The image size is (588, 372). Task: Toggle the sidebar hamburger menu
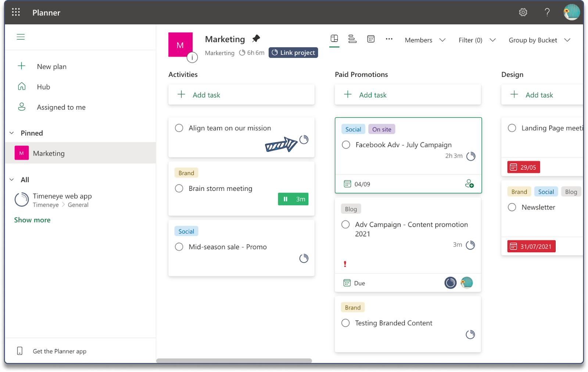tap(21, 37)
